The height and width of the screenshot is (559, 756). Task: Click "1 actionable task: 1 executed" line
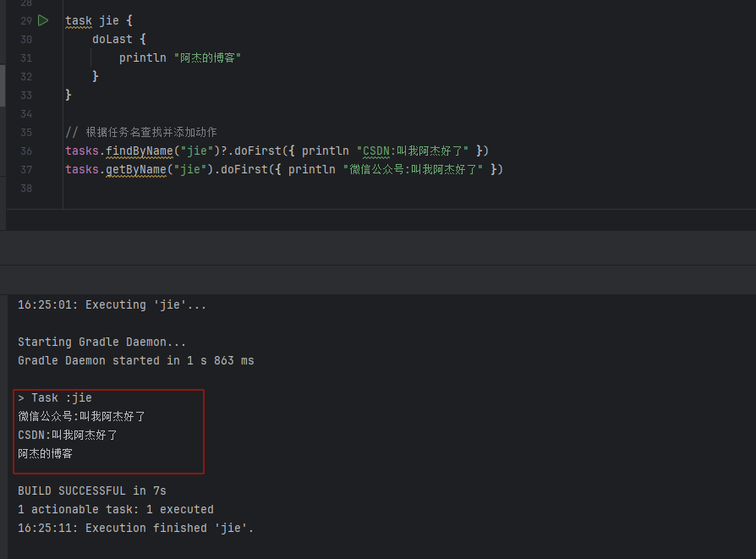(x=116, y=509)
